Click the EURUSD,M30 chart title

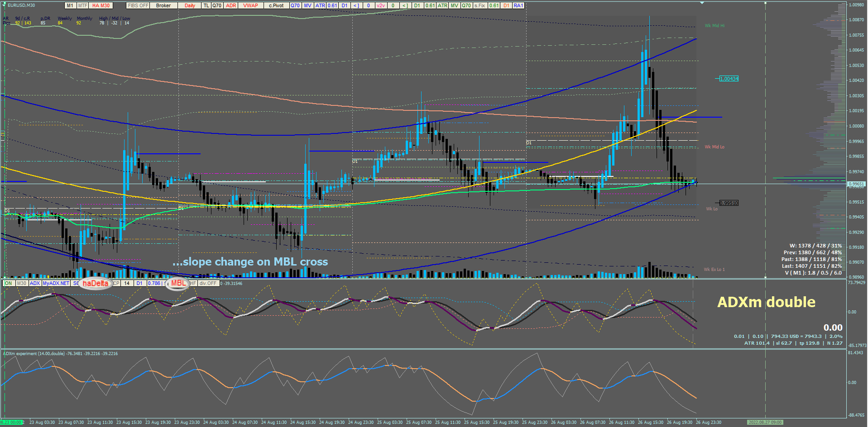pyautogui.click(x=21, y=5)
